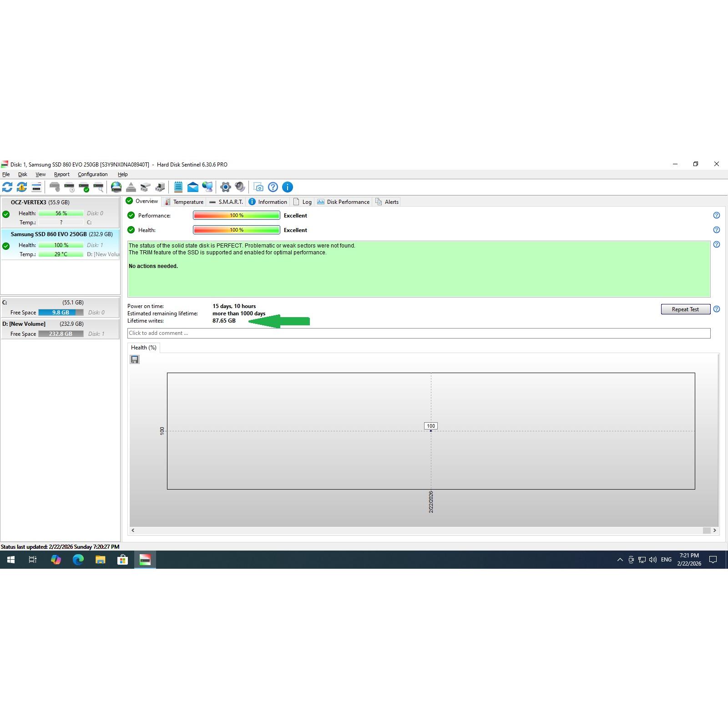This screenshot has height=728, width=728.
Task: Click the notepad report icon in toolbar
Action: (178, 187)
